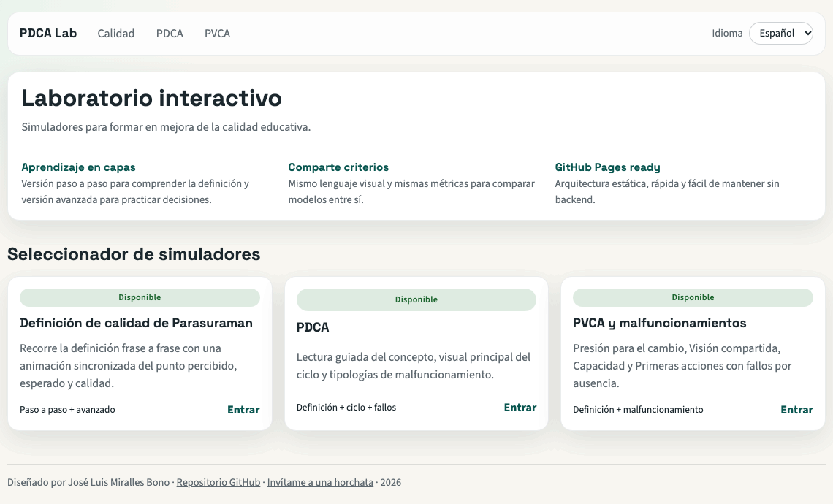Click the Laboratorio interactivo heading
Viewport: 833px width, 504px height.
point(151,99)
